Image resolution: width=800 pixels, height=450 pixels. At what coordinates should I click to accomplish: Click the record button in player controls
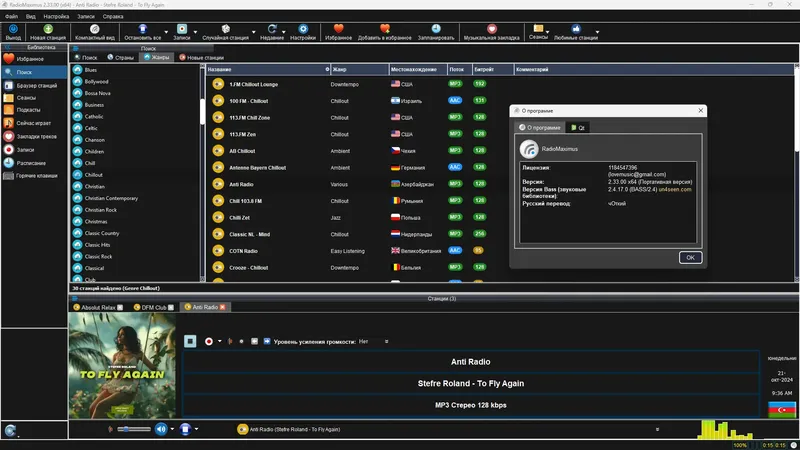point(209,341)
